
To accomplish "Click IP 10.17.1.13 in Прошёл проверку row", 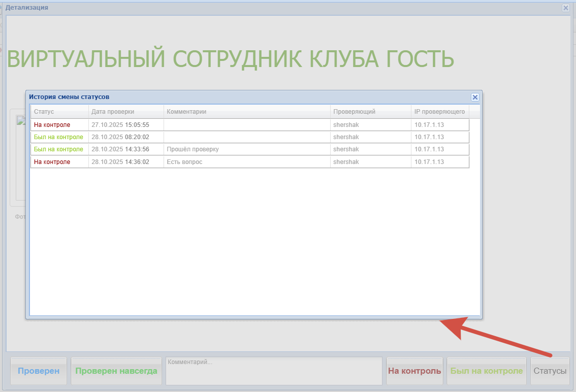I will [429, 149].
